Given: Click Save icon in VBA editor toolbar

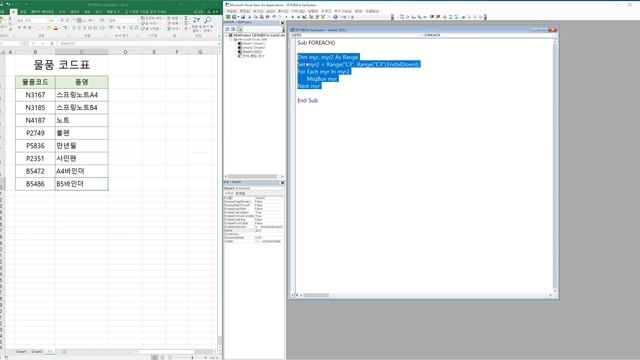Looking at the screenshot, I should 243,17.
